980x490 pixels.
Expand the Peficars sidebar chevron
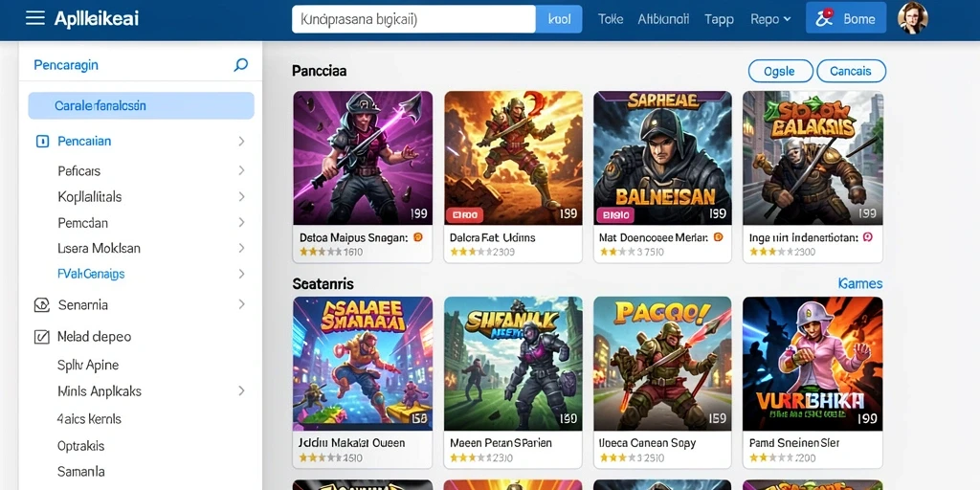[x=241, y=170]
